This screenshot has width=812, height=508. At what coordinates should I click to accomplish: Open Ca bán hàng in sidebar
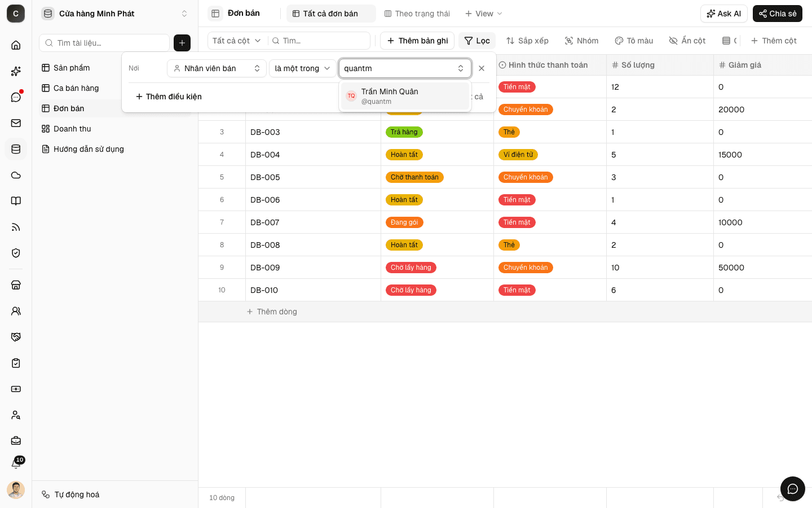coord(76,88)
